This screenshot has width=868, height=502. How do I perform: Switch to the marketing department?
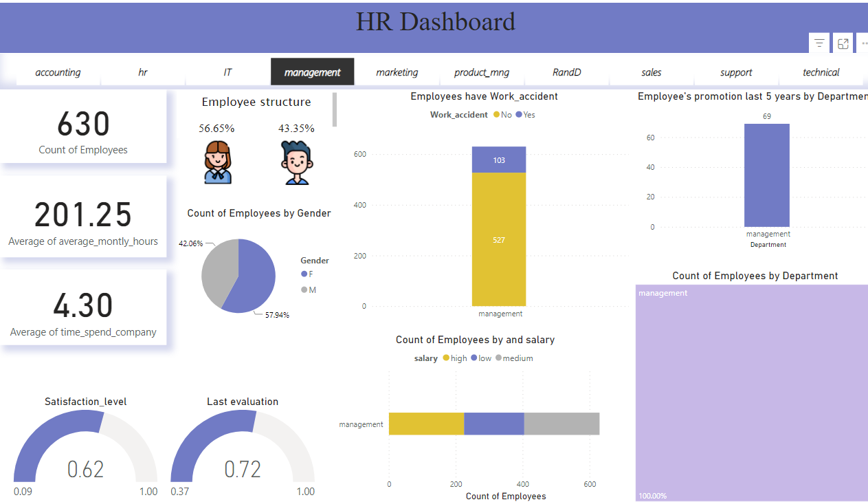397,72
